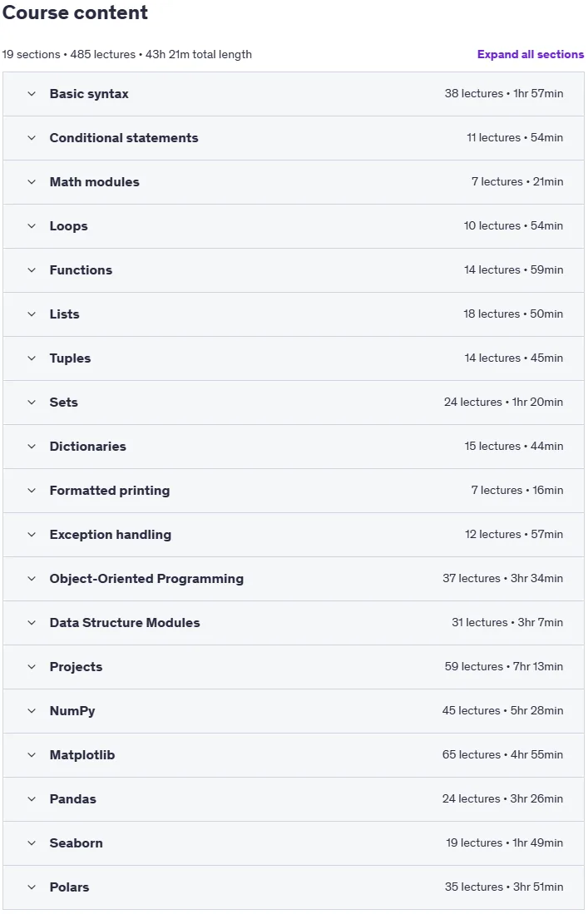Open the Dictionaries section title

(x=87, y=447)
